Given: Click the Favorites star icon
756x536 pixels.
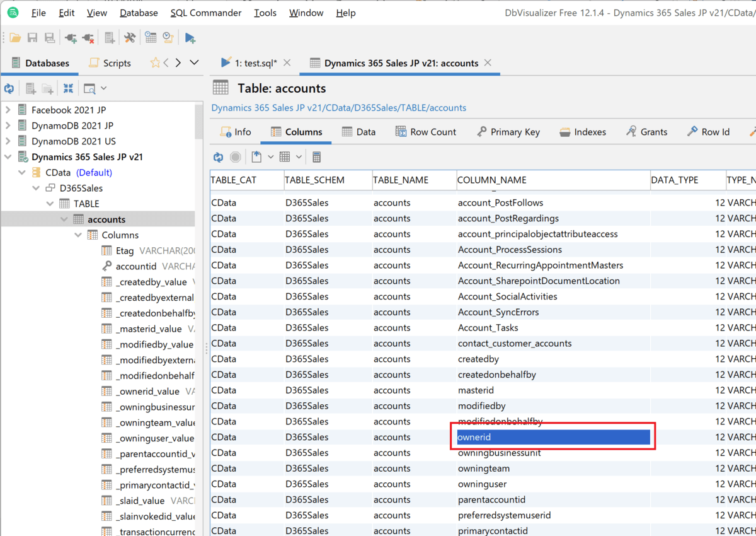Looking at the screenshot, I should pyautogui.click(x=155, y=63).
